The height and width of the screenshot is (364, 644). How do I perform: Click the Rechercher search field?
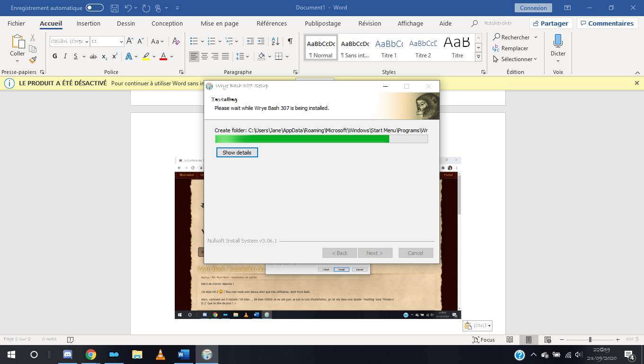(x=498, y=23)
